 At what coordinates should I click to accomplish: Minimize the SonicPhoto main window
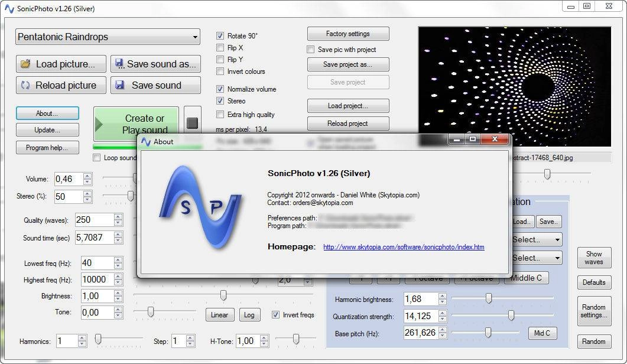pos(571,6)
